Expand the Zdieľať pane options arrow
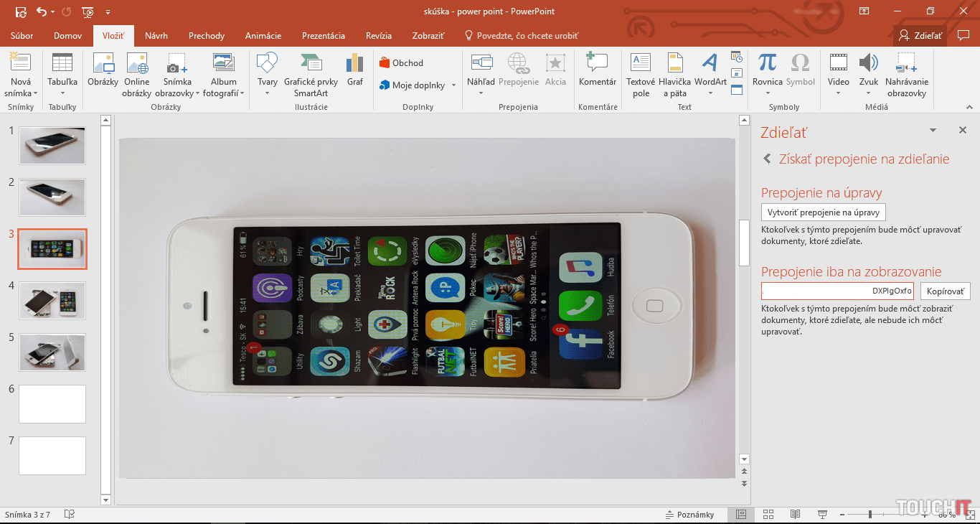Viewport: 980px width, 524px height. (933, 131)
